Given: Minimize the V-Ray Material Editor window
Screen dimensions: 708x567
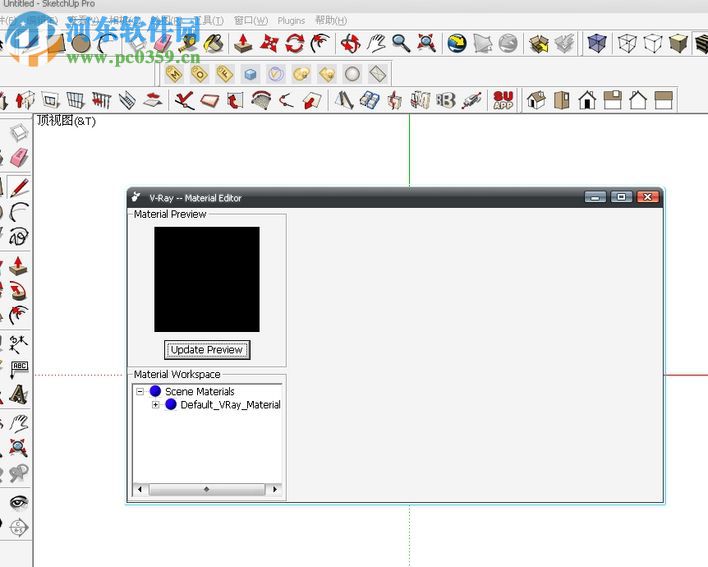Looking at the screenshot, I should click(x=595, y=197).
